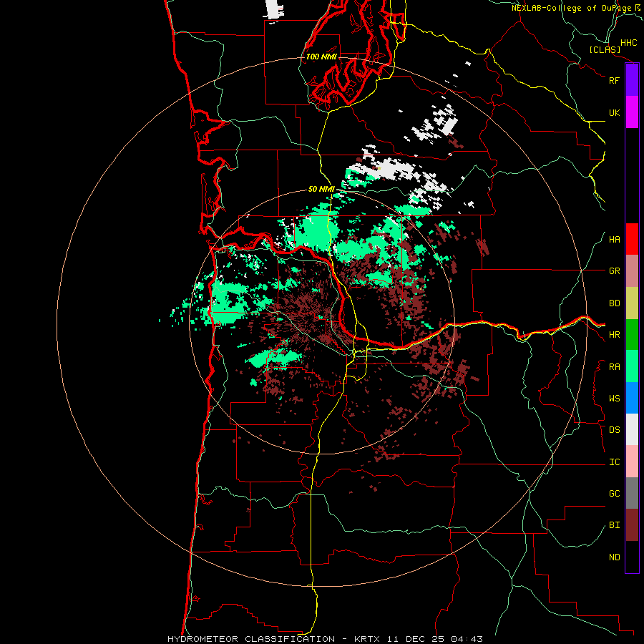
Task: Click the '[CLAS]' units label
Action: (x=605, y=49)
